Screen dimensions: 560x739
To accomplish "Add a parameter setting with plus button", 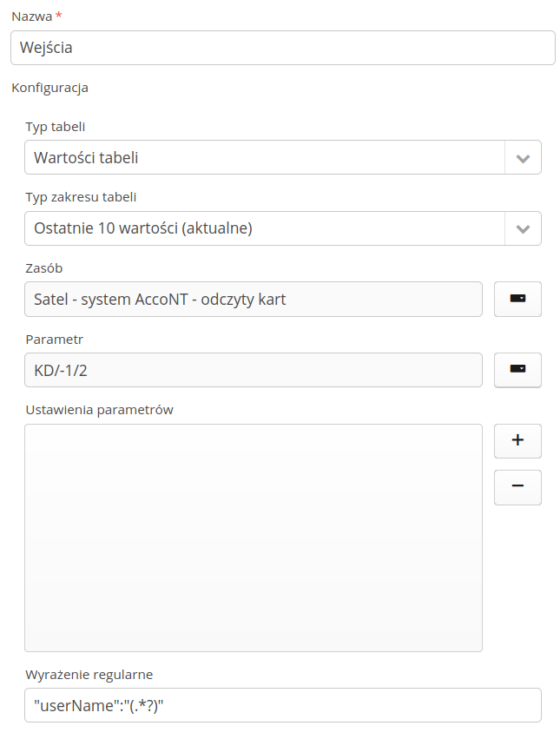I will click(x=517, y=440).
